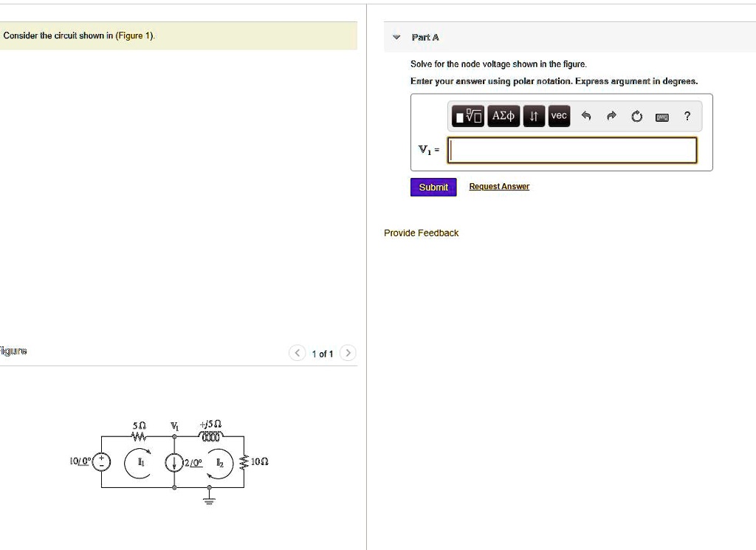Collapse Part A using its chevron
The image size is (756, 550).
pos(396,36)
